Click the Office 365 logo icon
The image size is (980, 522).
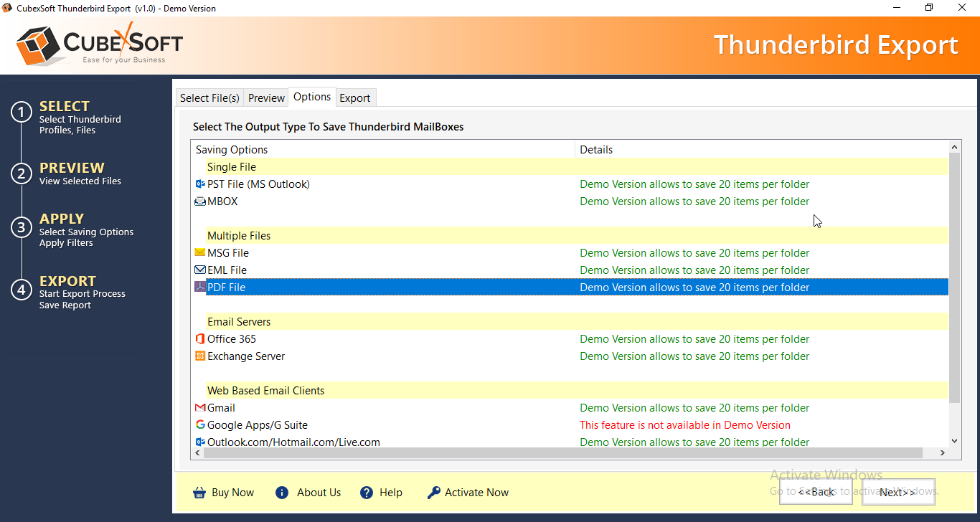(x=200, y=339)
